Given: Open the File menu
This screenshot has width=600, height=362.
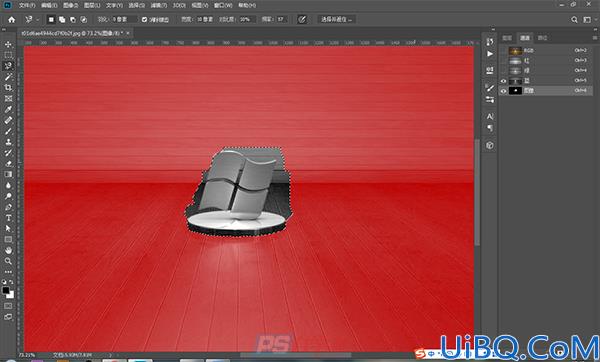Looking at the screenshot, I should click(x=27, y=5).
